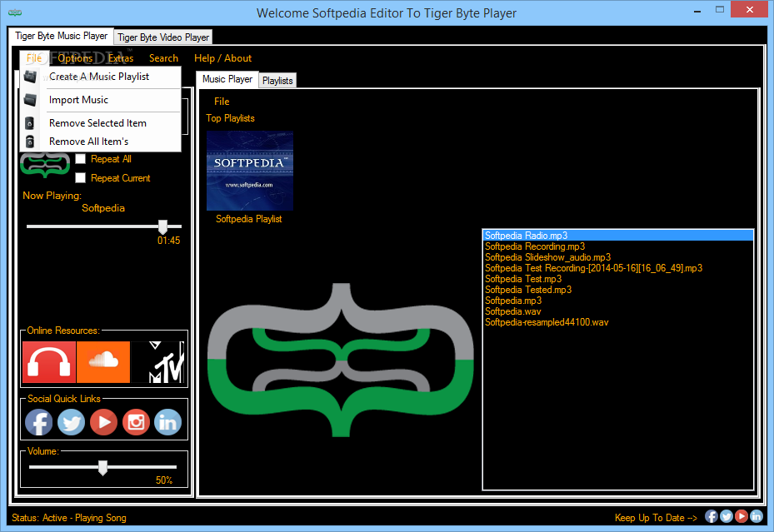Open Facebook in Social Quick Links

pyautogui.click(x=38, y=423)
